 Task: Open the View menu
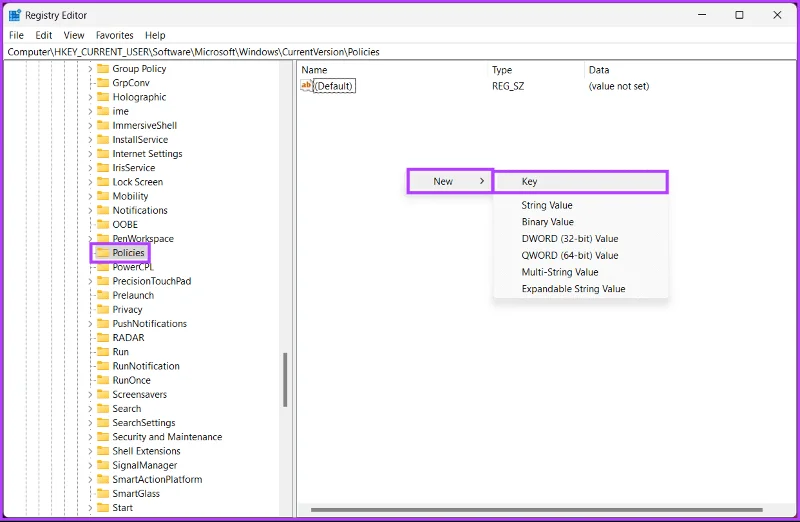(x=73, y=35)
